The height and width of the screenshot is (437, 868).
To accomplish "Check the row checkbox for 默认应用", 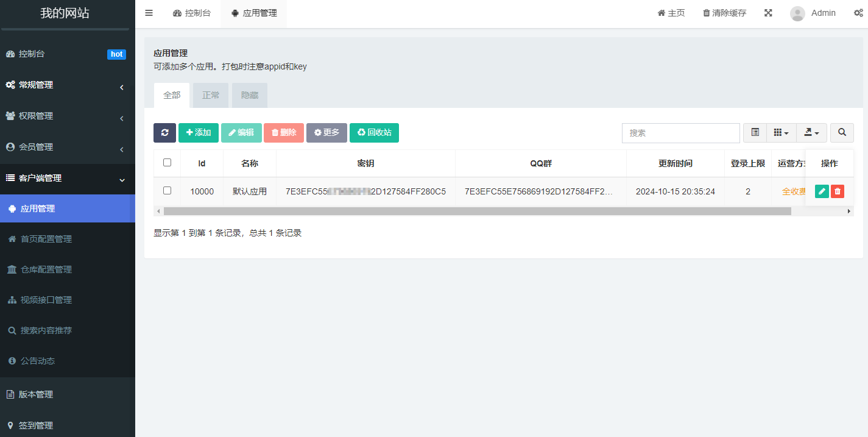I will [x=166, y=191].
